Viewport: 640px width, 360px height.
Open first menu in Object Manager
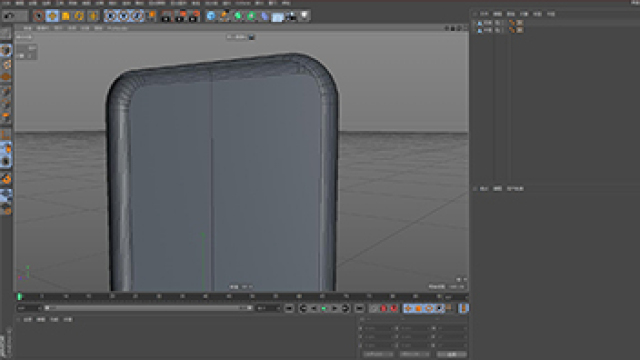(x=484, y=14)
